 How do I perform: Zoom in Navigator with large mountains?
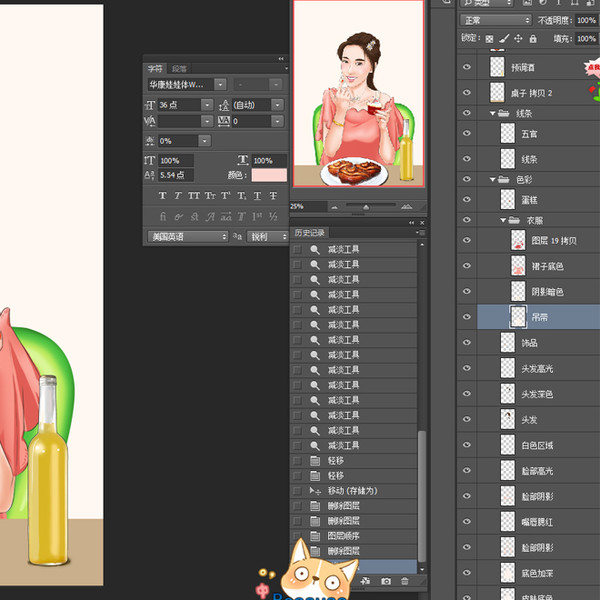point(406,207)
